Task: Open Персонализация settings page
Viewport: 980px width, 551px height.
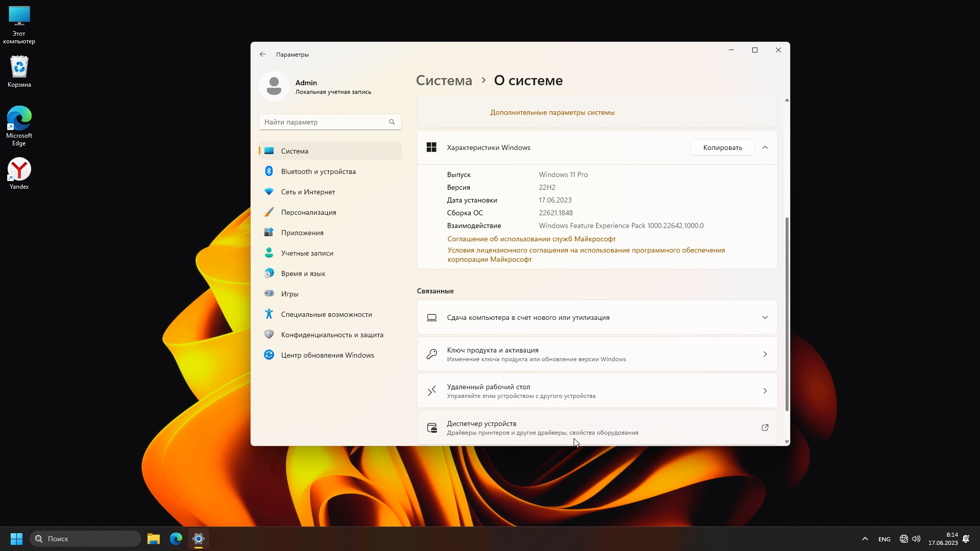Action: pyautogui.click(x=308, y=212)
